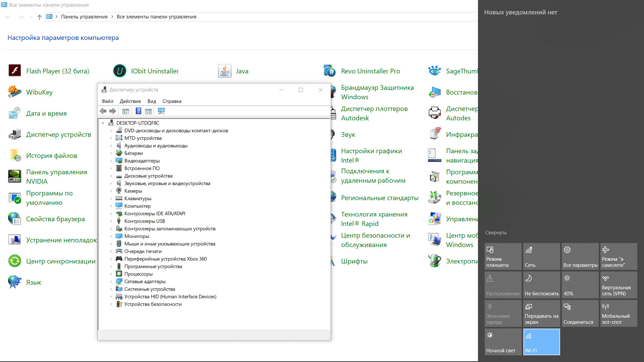Click the Все параметры gear tile

pos(580,256)
